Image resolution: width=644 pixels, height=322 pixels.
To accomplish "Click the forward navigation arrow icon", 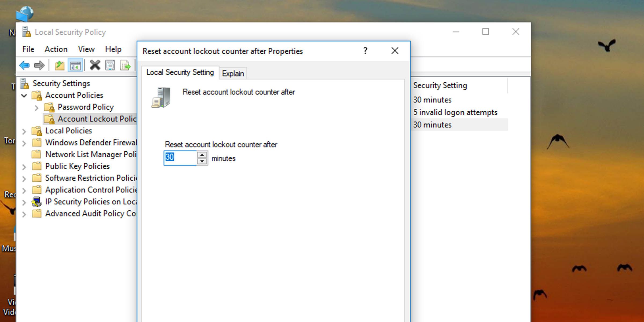I will coord(39,65).
